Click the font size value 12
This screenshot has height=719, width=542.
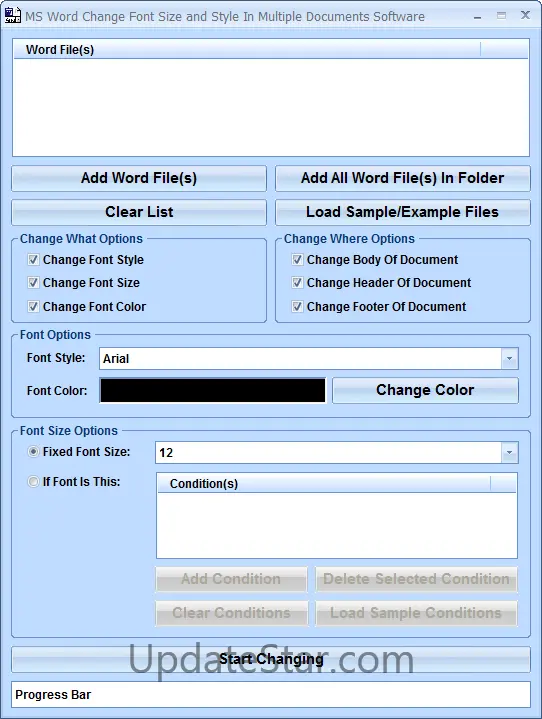[166, 453]
